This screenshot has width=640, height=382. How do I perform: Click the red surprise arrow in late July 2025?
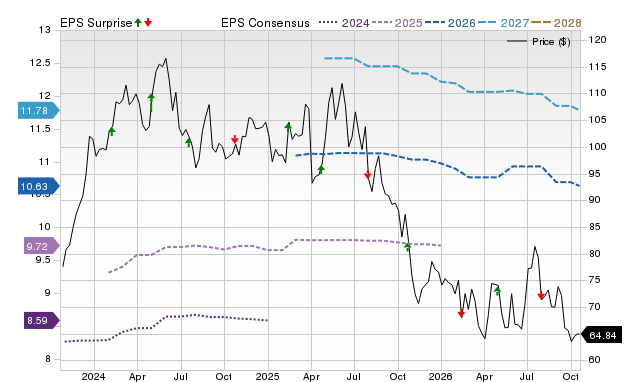click(x=367, y=174)
